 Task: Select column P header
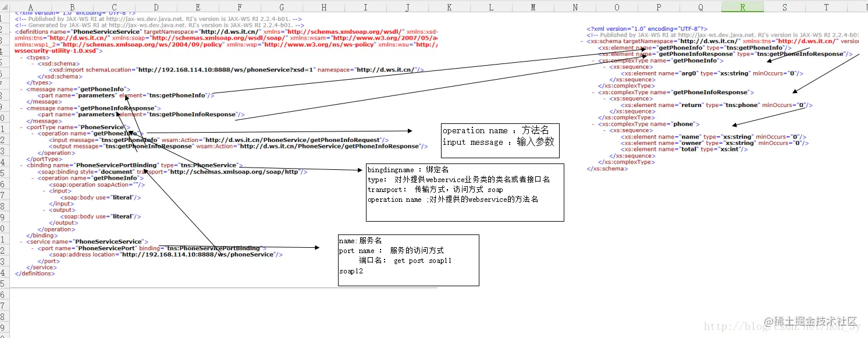(x=659, y=6)
